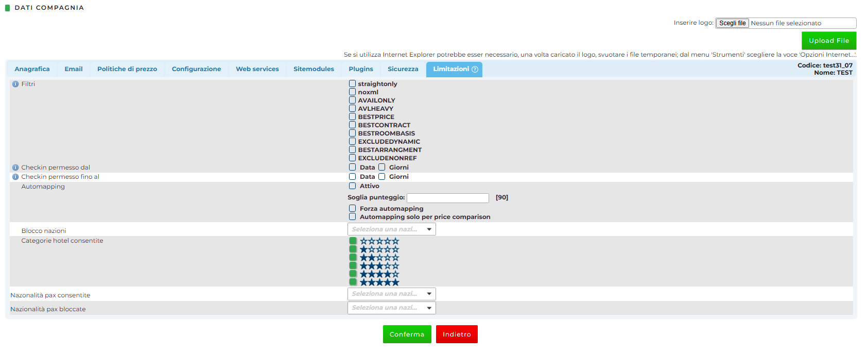Open the Blocco nazioni dropdown

coord(392,229)
